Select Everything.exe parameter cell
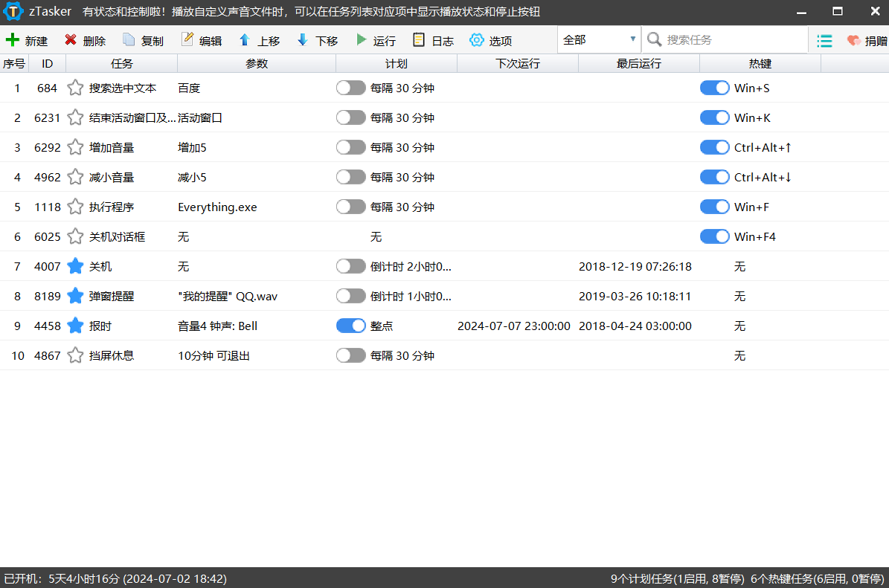 pos(217,207)
